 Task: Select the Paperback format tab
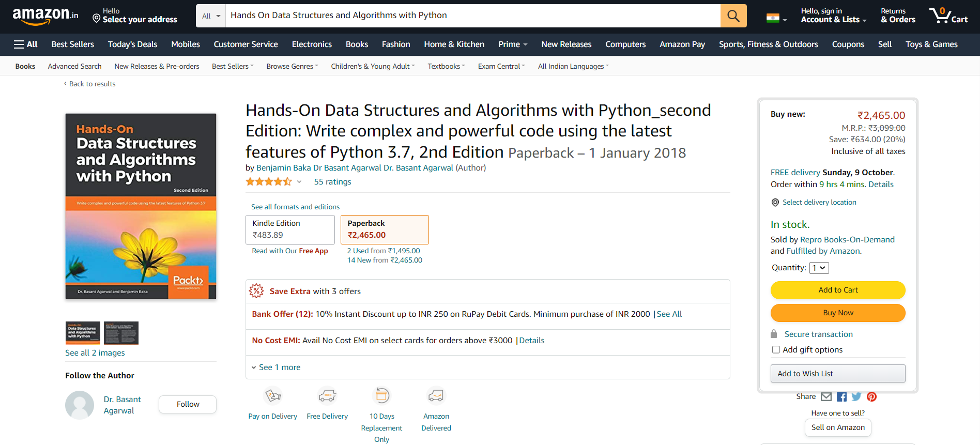click(385, 229)
